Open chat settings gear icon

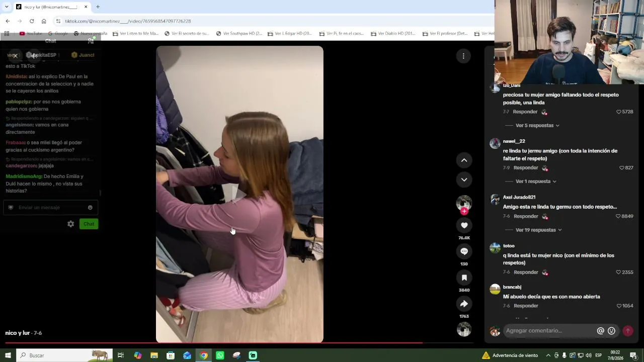pyautogui.click(x=71, y=224)
